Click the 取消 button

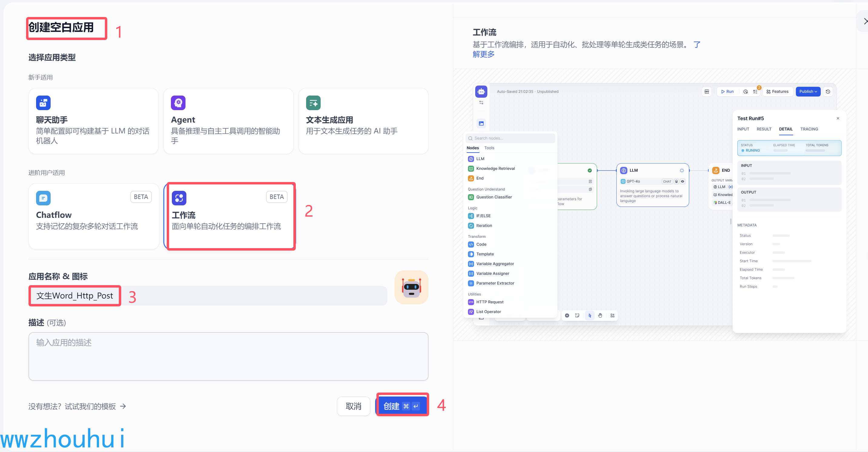[x=353, y=406]
